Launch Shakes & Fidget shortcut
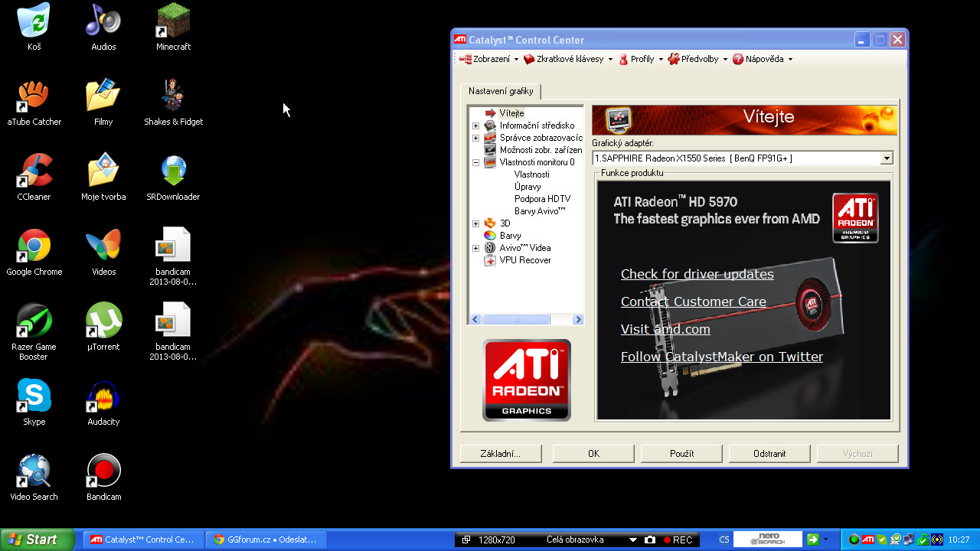The height and width of the screenshot is (551, 980). tap(173, 102)
